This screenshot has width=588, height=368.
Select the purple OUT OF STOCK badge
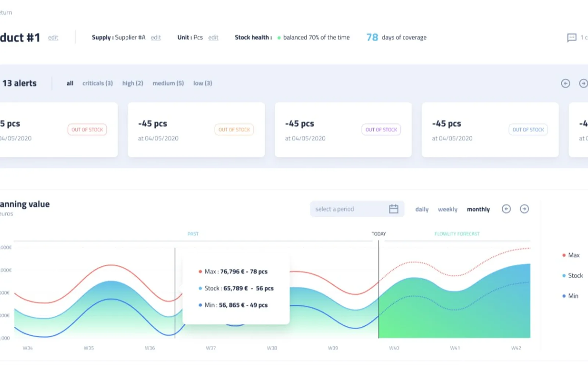point(381,130)
